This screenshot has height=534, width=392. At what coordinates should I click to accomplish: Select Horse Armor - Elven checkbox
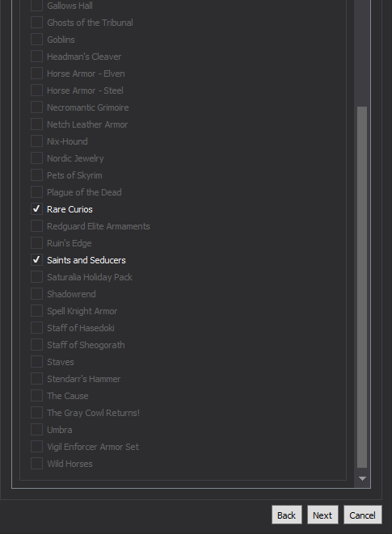(36, 74)
